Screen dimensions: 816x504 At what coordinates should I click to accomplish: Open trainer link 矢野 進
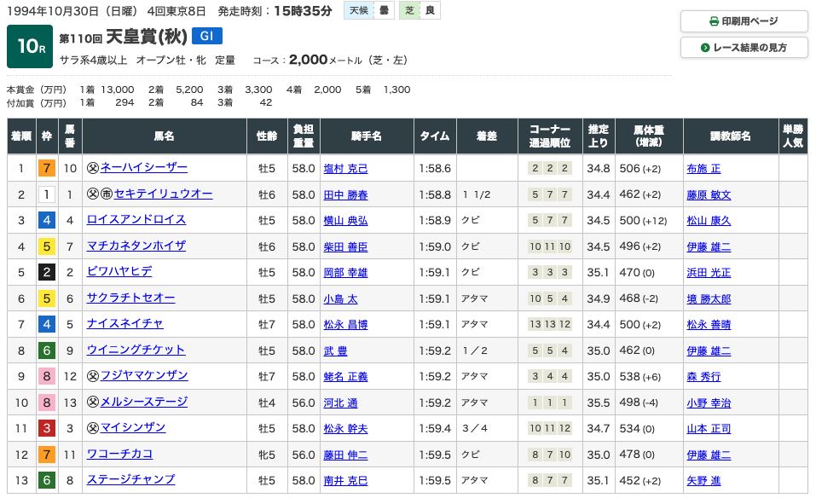(703, 481)
